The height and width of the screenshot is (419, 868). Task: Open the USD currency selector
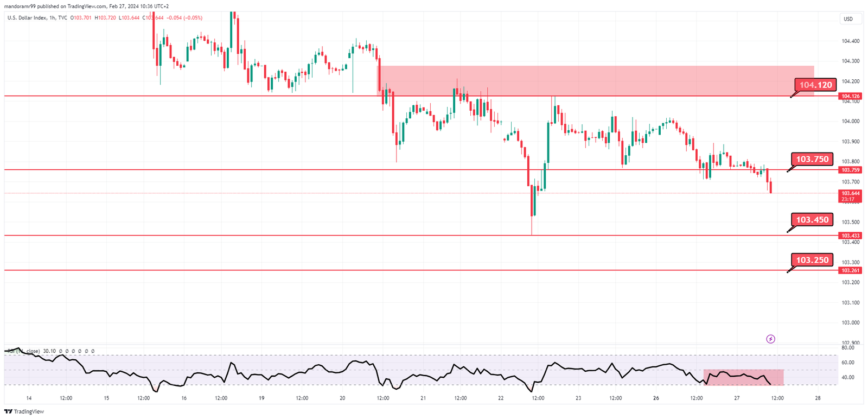coord(848,19)
